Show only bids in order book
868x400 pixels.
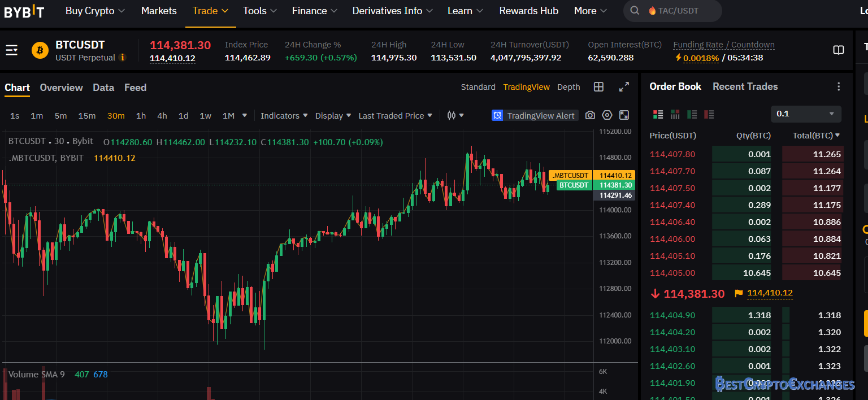692,114
